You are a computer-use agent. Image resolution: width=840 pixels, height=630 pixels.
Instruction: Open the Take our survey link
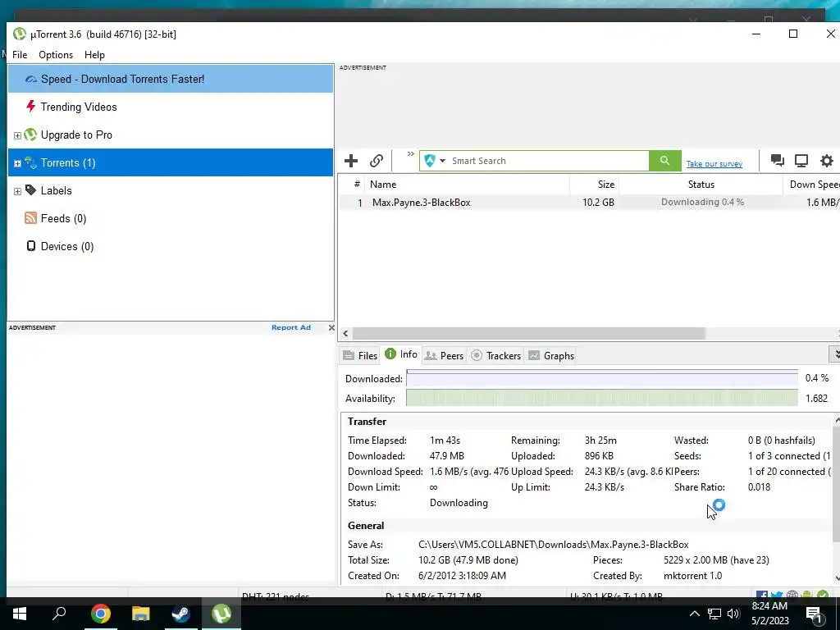pyautogui.click(x=714, y=164)
